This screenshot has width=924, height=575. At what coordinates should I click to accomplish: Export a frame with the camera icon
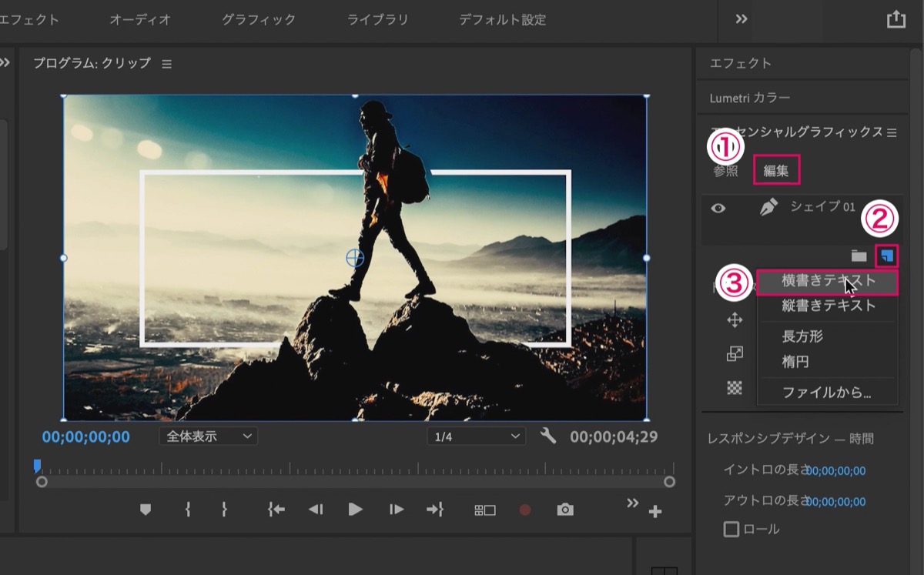click(565, 510)
